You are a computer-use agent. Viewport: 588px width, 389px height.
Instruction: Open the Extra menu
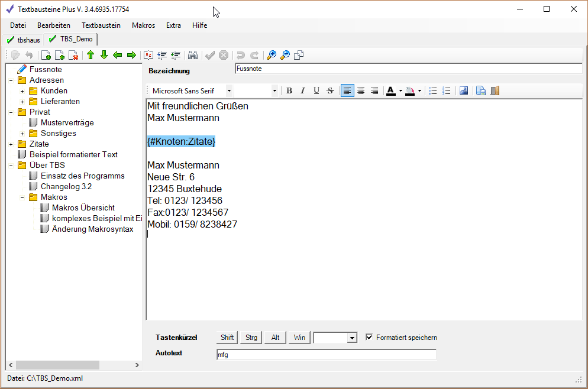(173, 25)
